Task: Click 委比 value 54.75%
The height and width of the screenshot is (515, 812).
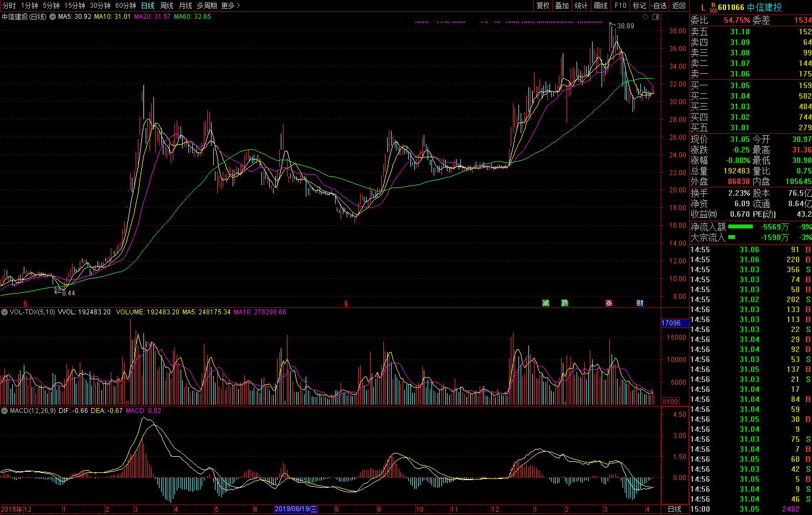Action: (737, 21)
